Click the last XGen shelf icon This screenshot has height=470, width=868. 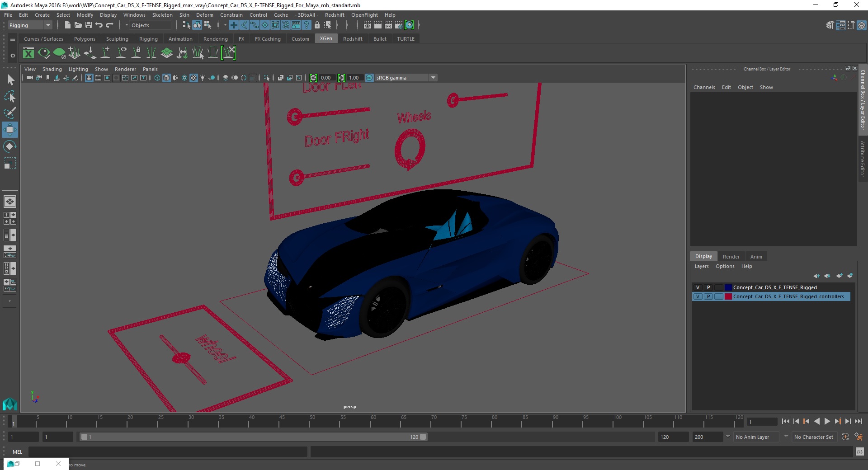point(228,53)
